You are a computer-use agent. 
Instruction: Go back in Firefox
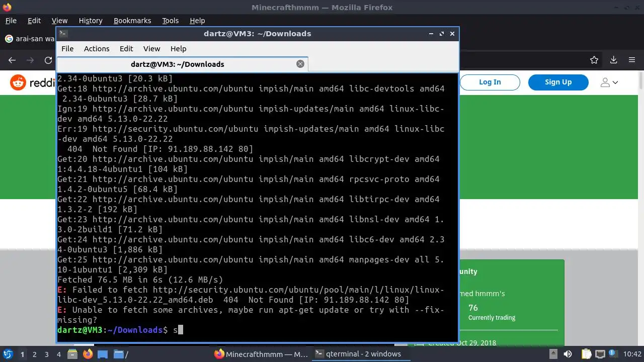12,60
